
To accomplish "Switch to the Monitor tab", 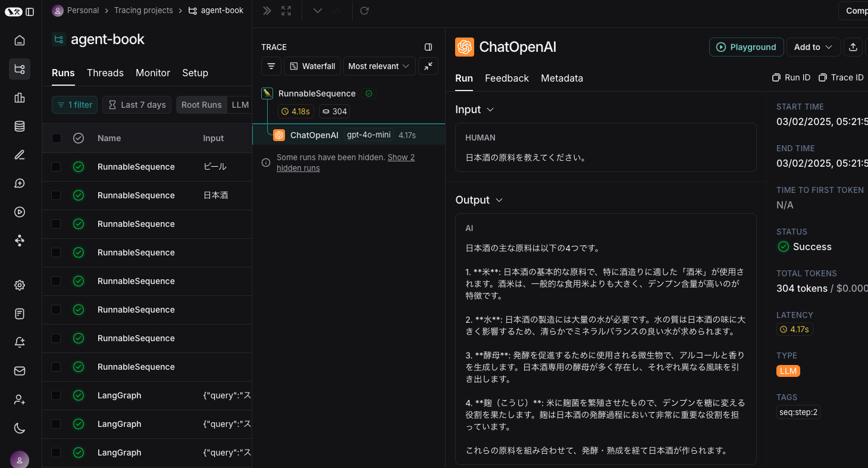I will 153,73.
